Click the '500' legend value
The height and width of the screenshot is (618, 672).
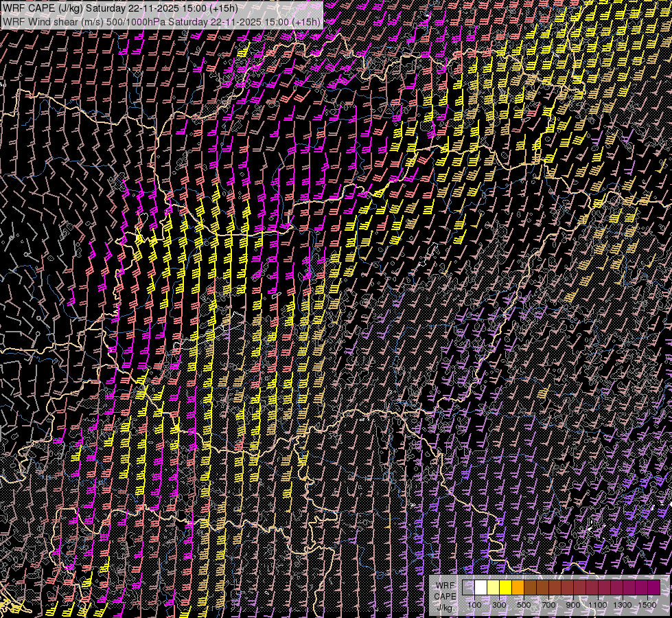(524, 605)
